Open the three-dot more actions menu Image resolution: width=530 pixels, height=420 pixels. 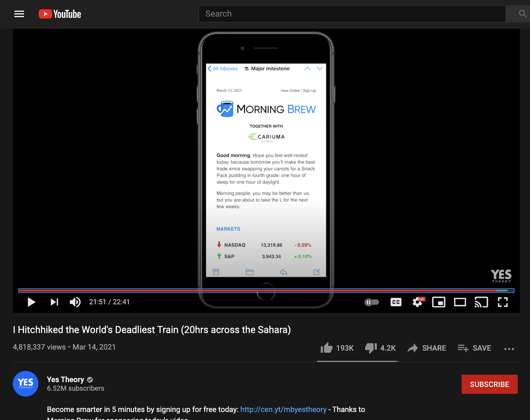(x=509, y=349)
